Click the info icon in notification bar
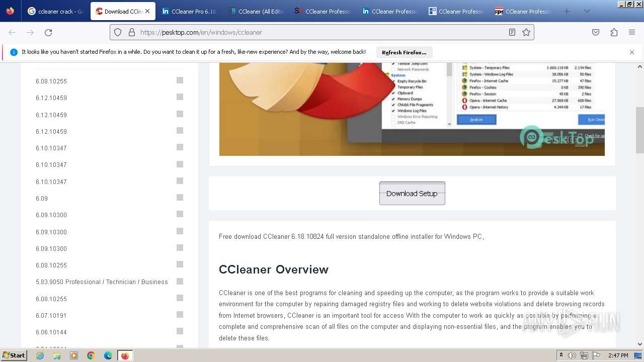The width and height of the screenshot is (644, 362). pyautogui.click(x=14, y=52)
